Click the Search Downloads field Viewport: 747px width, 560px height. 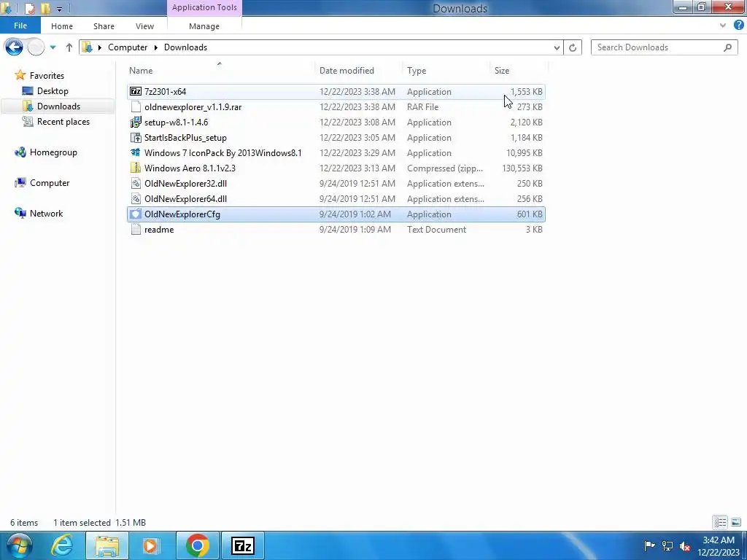[664, 47]
